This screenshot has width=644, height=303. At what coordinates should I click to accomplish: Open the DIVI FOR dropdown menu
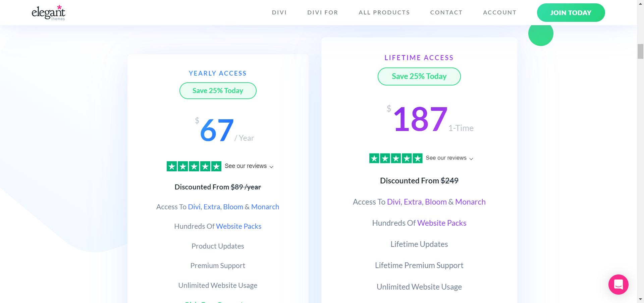[x=322, y=12]
